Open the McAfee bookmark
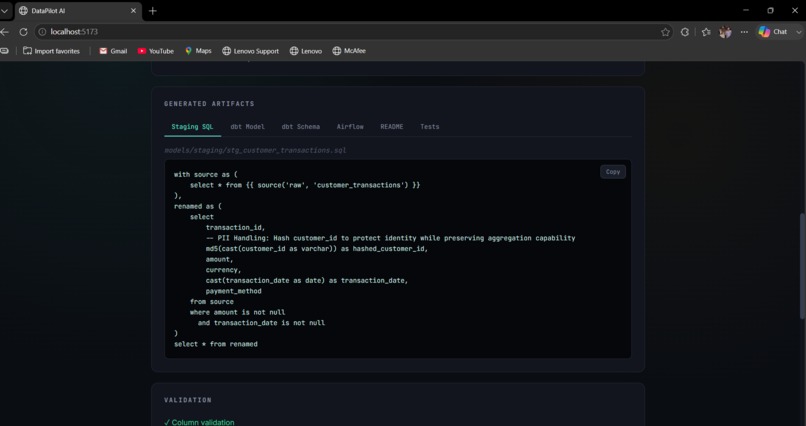The image size is (806, 426). [349, 51]
